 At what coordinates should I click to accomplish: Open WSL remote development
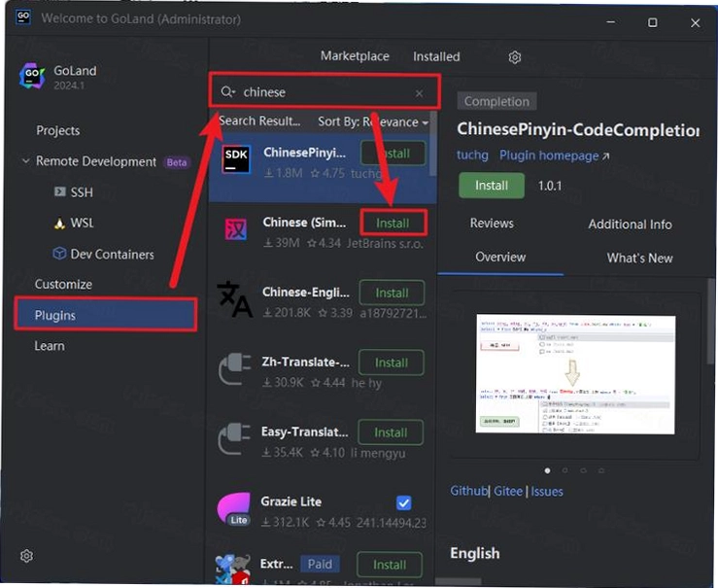click(82, 223)
